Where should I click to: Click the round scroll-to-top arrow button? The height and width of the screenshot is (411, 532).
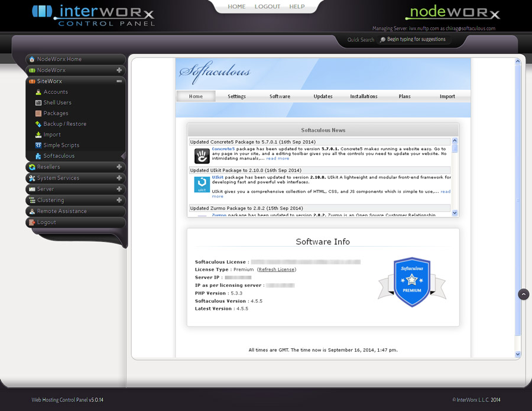[524, 294]
